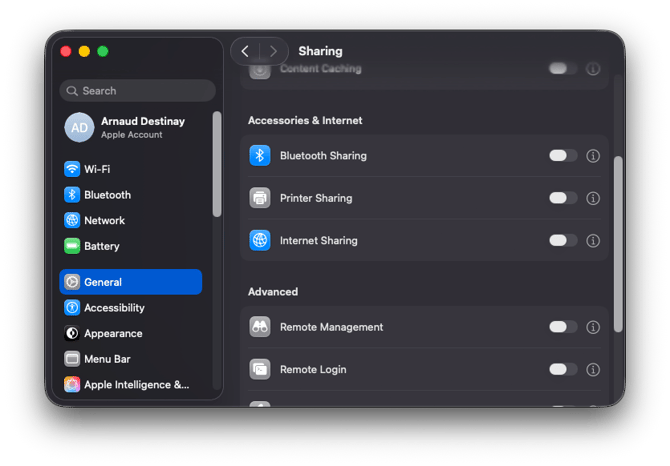
Task: Click the Search field
Action: pyautogui.click(x=137, y=90)
